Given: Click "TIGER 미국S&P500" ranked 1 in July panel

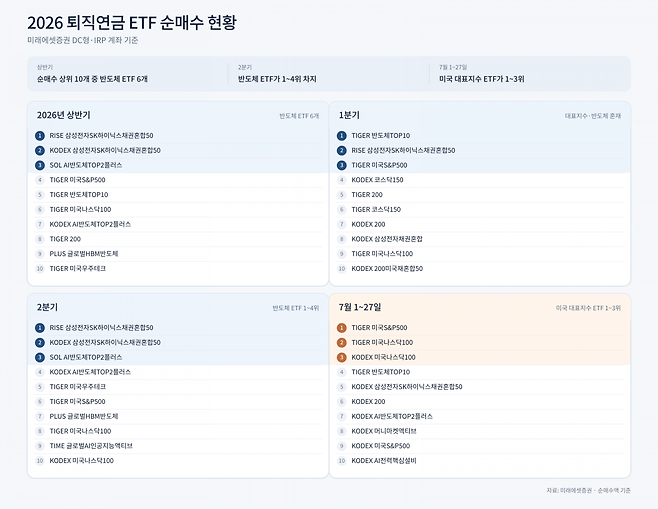Looking at the screenshot, I should [x=379, y=328].
